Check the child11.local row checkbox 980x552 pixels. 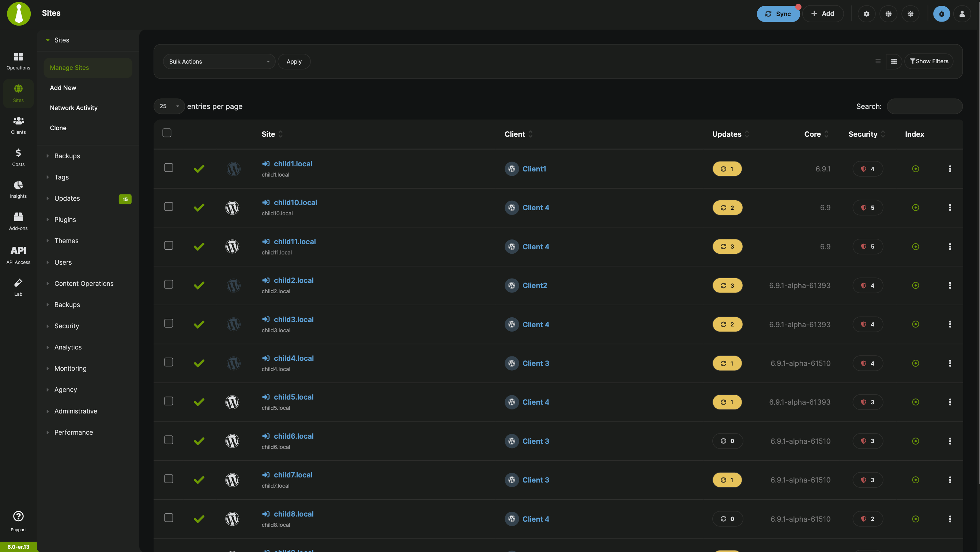tap(169, 245)
